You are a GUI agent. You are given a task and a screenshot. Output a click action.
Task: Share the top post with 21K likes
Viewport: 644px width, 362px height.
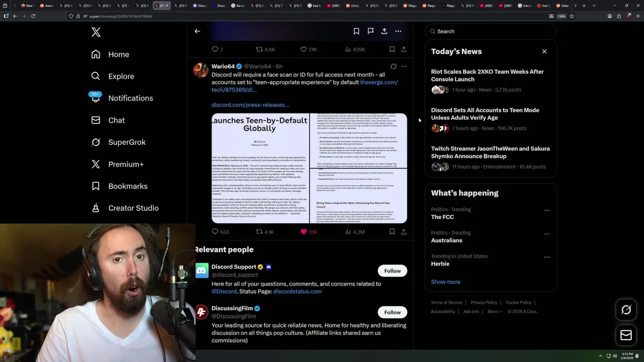click(404, 49)
